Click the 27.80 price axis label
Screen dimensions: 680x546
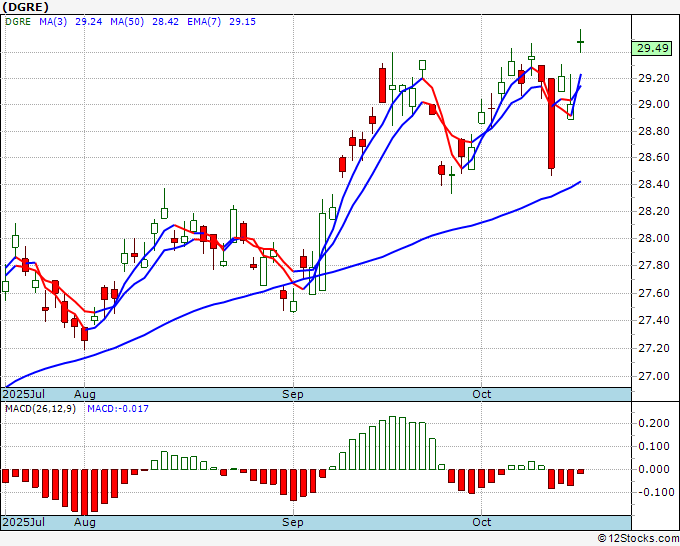pos(654,265)
